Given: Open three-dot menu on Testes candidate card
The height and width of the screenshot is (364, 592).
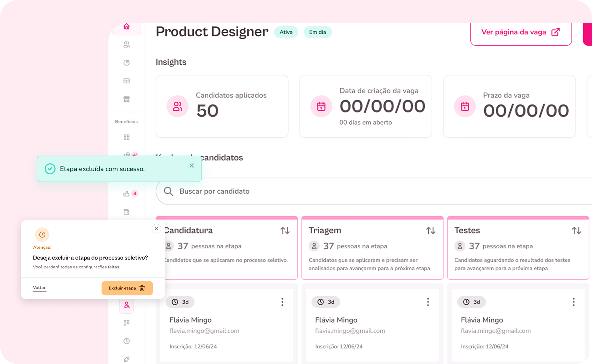Looking at the screenshot, I should [x=573, y=302].
